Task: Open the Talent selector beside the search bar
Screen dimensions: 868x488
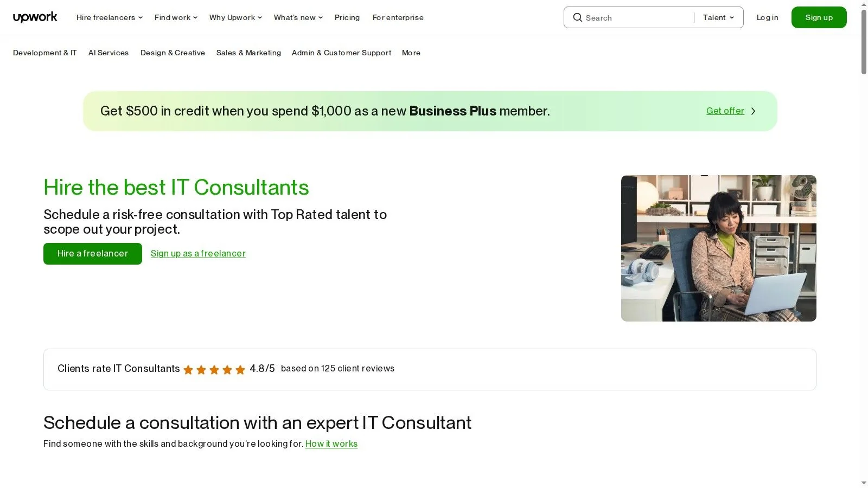Action: click(718, 17)
